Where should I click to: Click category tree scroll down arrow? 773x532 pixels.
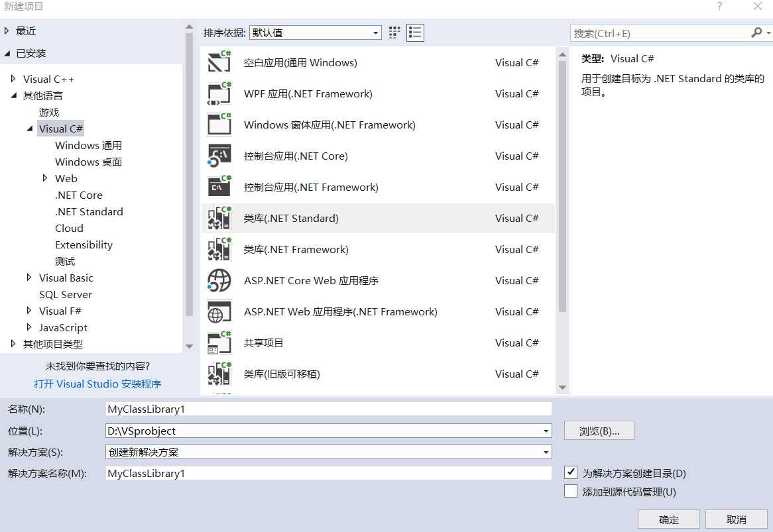190,346
